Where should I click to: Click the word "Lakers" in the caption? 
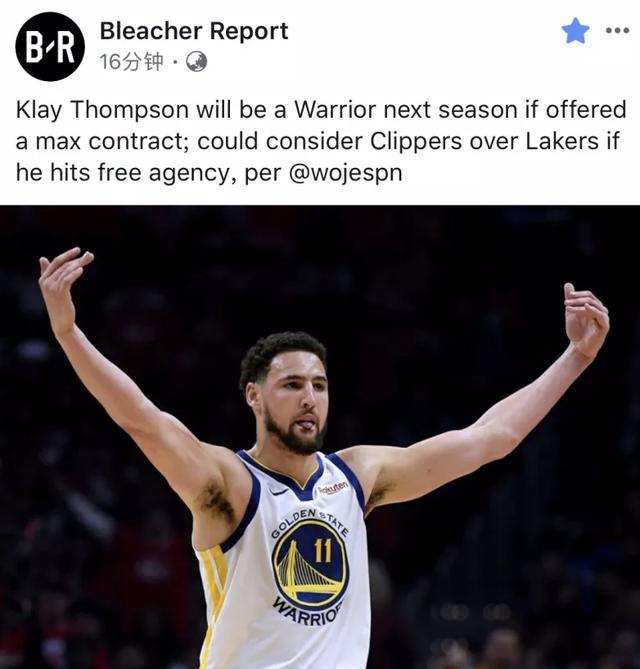562,141
